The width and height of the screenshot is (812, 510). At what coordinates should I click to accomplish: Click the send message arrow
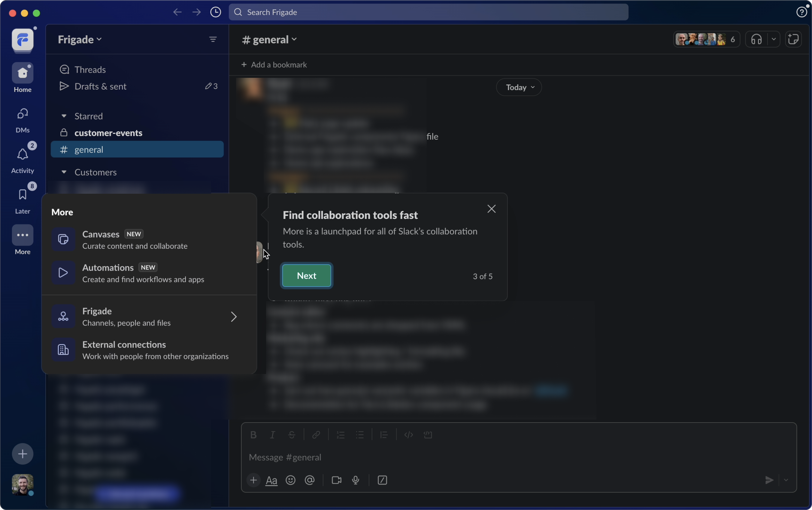tap(769, 480)
